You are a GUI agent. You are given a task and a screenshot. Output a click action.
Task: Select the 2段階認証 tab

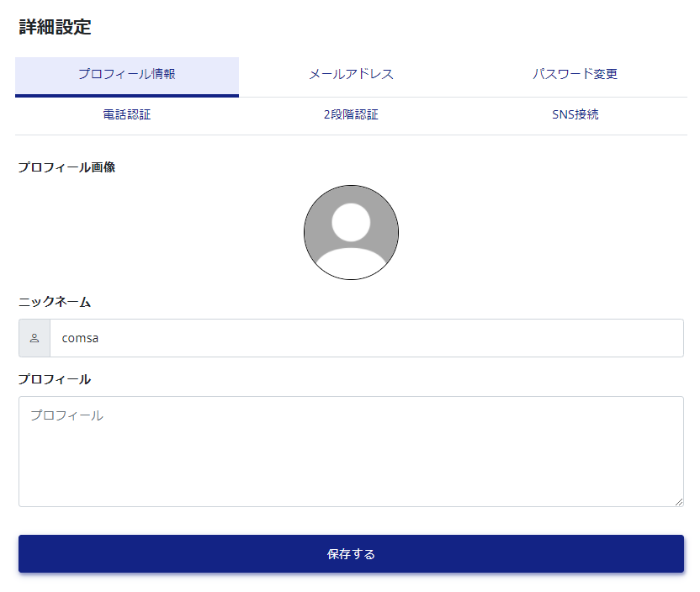(351, 115)
